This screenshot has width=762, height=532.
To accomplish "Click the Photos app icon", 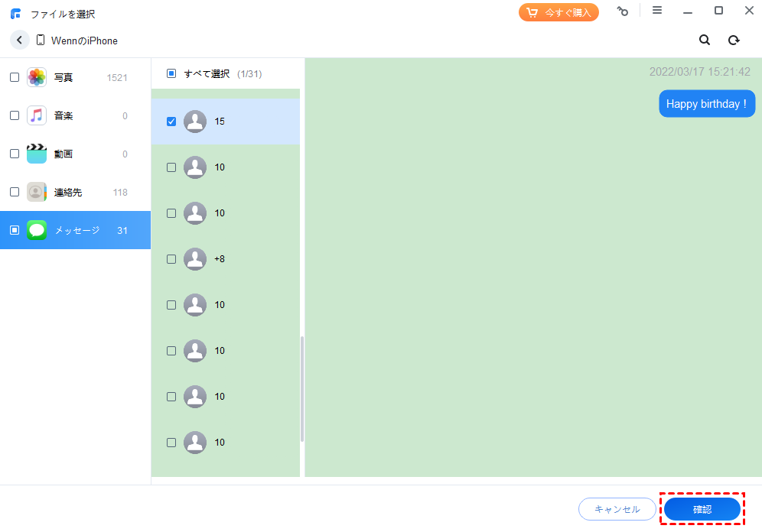I will pos(37,77).
